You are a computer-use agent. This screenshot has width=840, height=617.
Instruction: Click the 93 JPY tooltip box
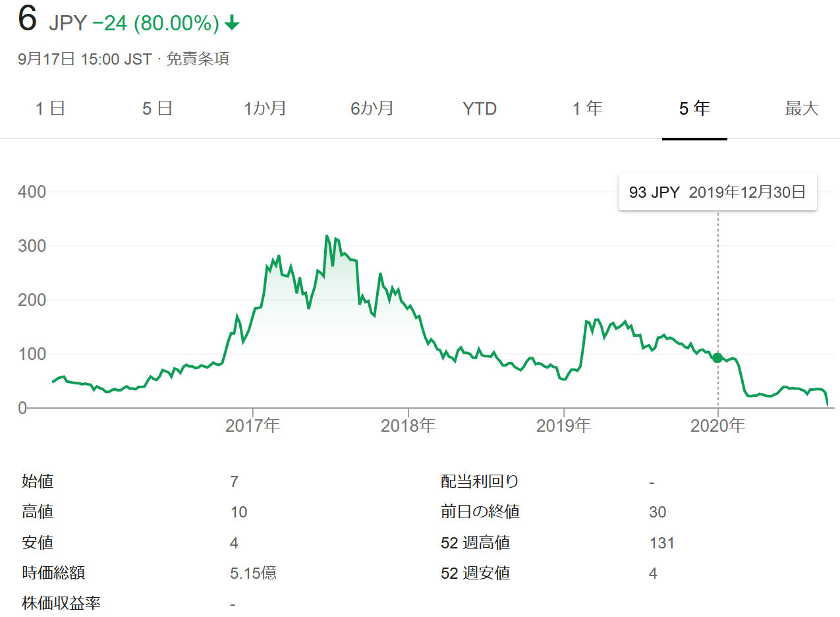click(x=717, y=192)
